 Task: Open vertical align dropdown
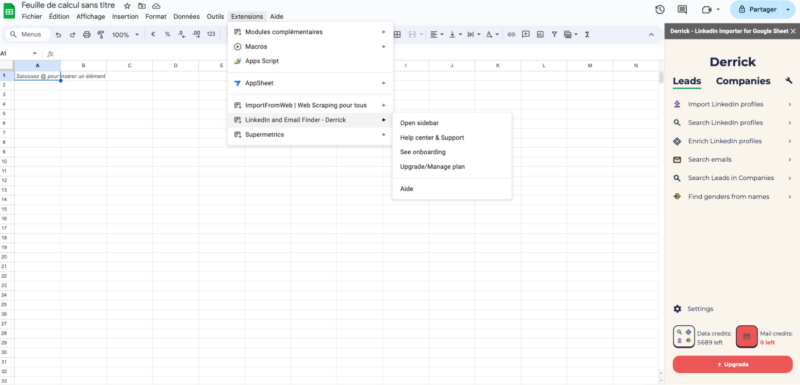(x=455, y=35)
